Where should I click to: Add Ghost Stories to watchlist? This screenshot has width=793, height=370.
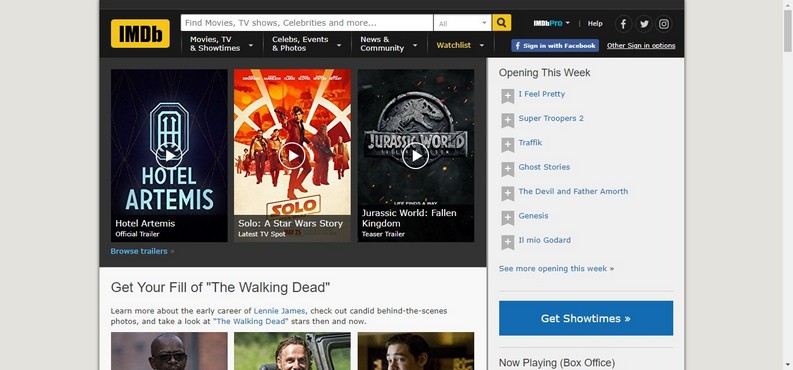click(x=507, y=169)
